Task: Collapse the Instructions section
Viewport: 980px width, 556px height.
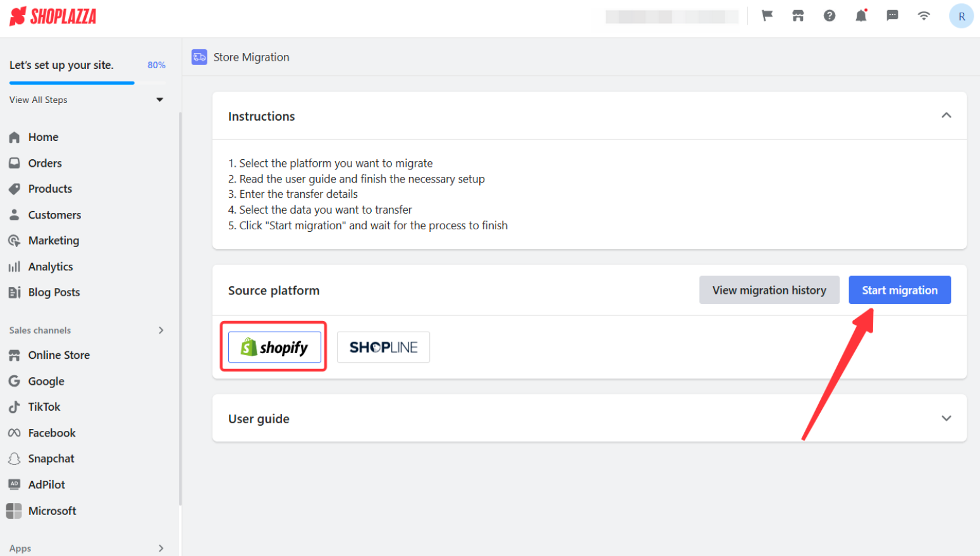Action: pos(946,116)
